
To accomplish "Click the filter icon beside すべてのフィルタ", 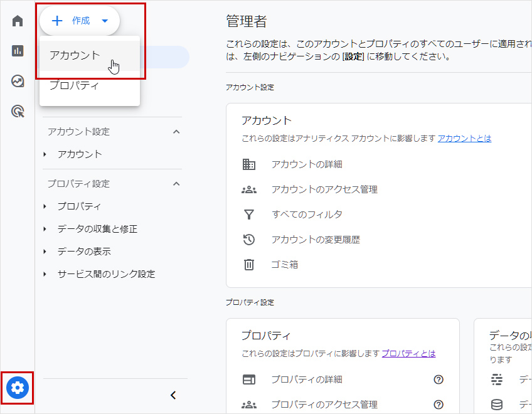I will (249, 215).
